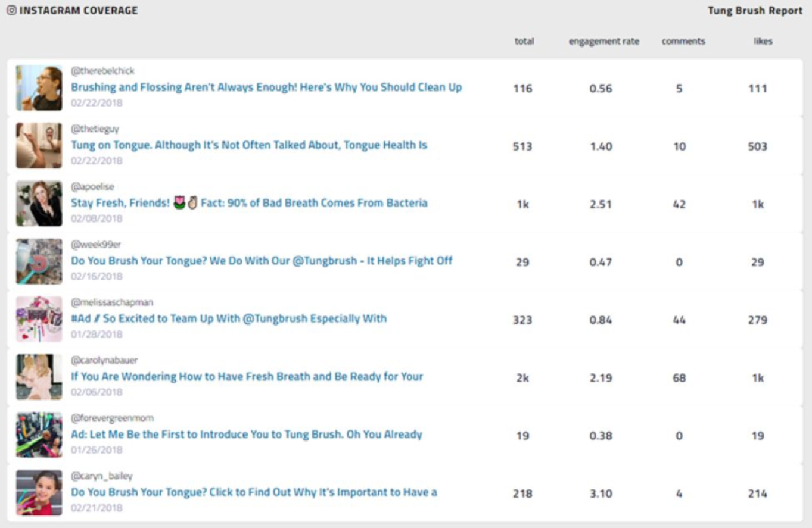Click the @therebelchick username
812x528 pixels.
coord(102,71)
